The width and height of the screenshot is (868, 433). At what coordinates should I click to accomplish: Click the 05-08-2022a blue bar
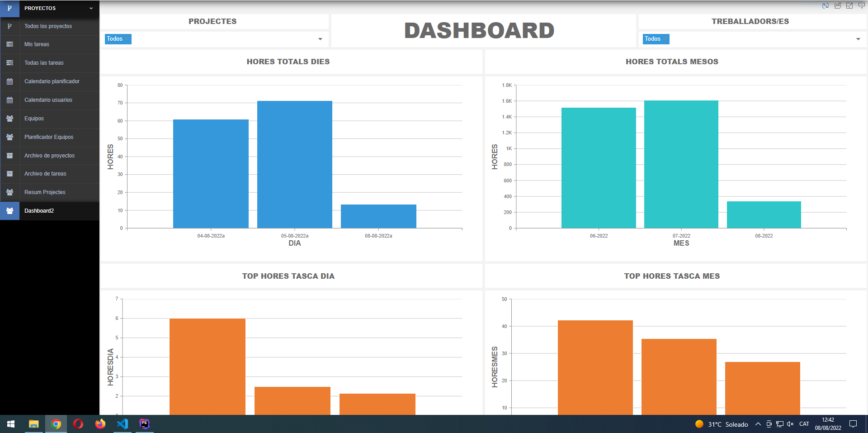point(295,164)
